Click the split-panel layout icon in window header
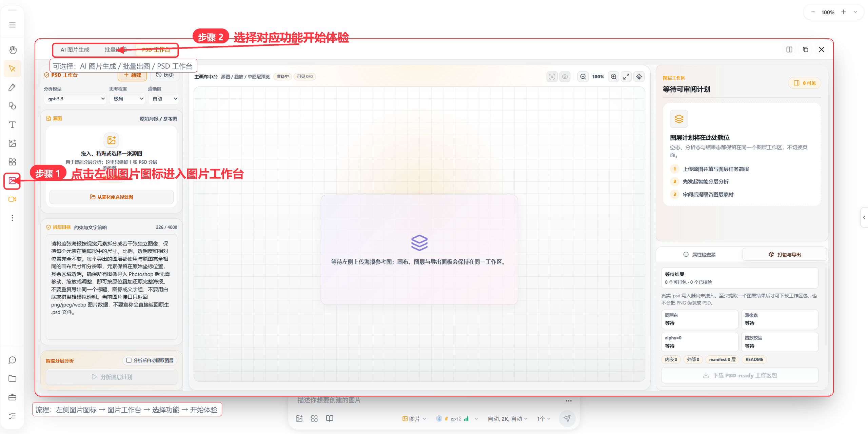This screenshot has width=868, height=434. point(789,50)
